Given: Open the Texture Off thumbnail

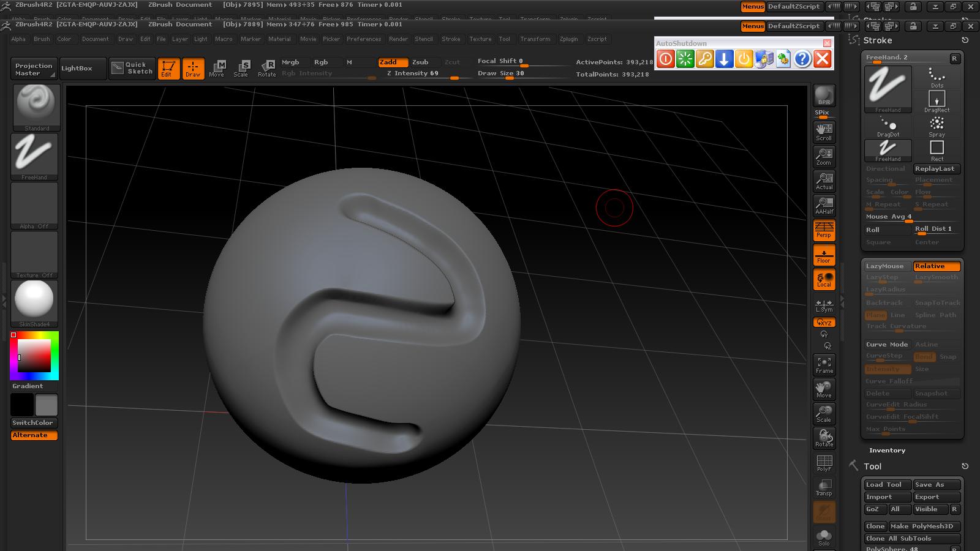Looking at the screenshot, I should [x=34, y=255].
